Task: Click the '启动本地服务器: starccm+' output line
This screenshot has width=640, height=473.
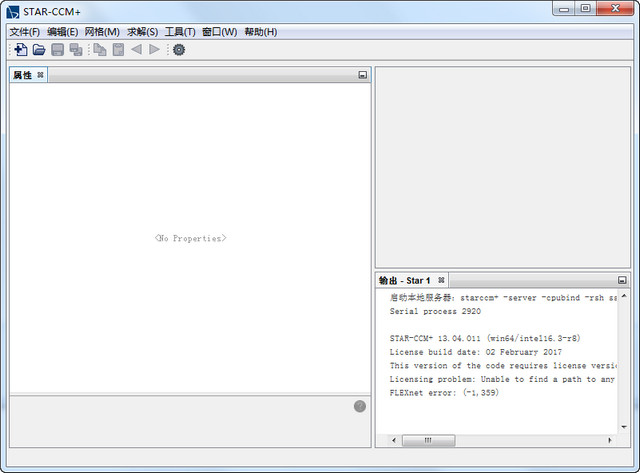Action: [503, 298]
